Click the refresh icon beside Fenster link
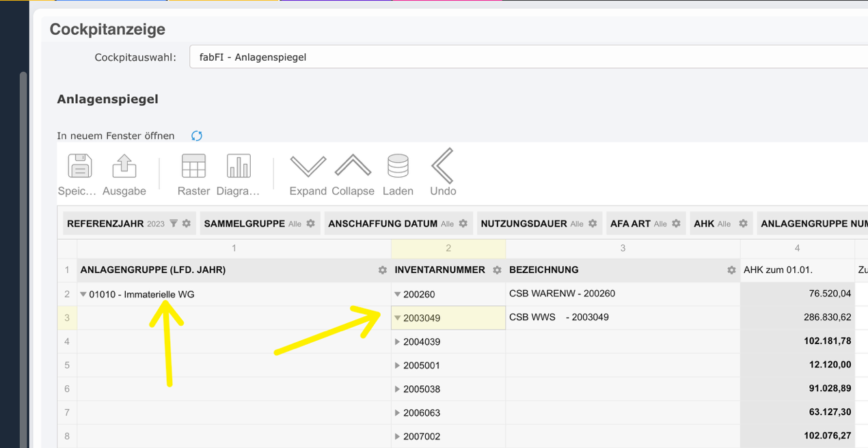The width and height of the screenshot is (868, 448). click(x=196, y=135)
